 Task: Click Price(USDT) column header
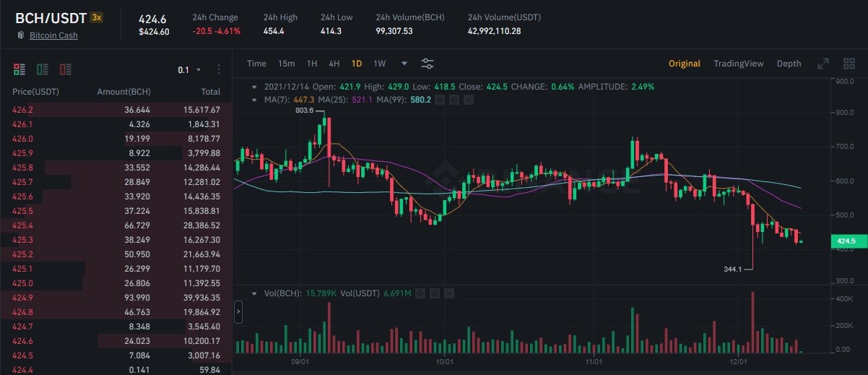[35, 92]
